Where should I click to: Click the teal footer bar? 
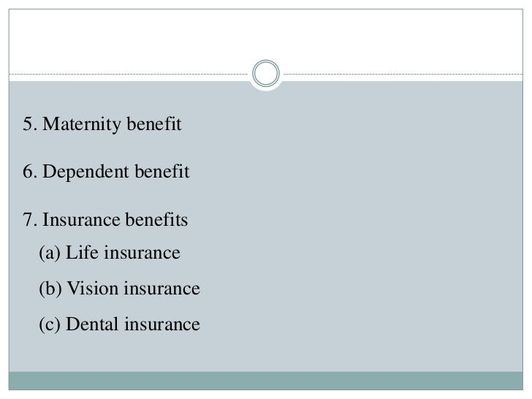[x=266, y=381]
